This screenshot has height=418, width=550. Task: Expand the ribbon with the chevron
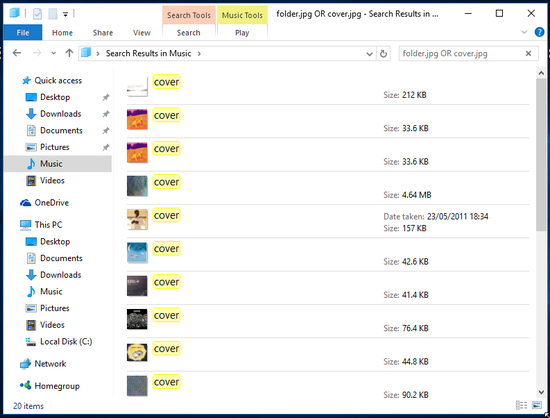click(524, 32)
